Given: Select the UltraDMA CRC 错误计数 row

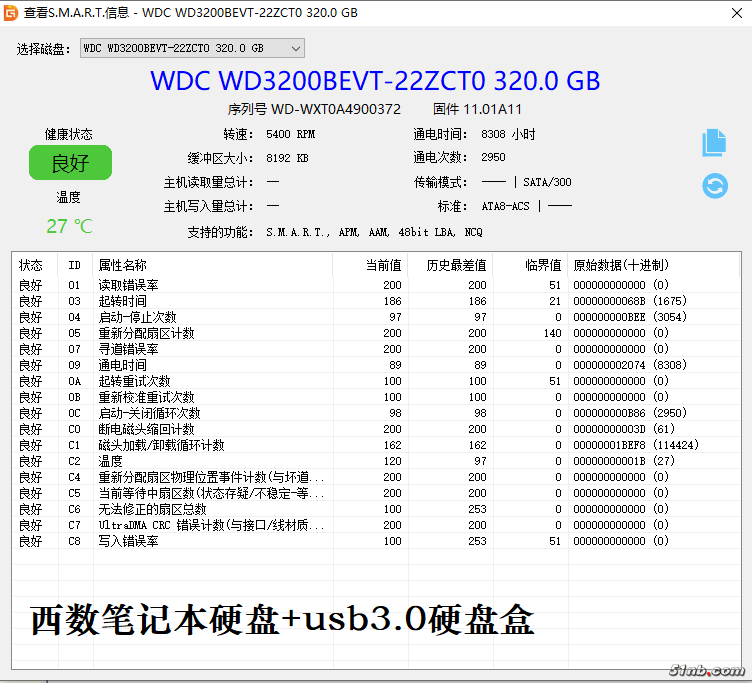Looking at the screenshot, I should coord(376,525).
